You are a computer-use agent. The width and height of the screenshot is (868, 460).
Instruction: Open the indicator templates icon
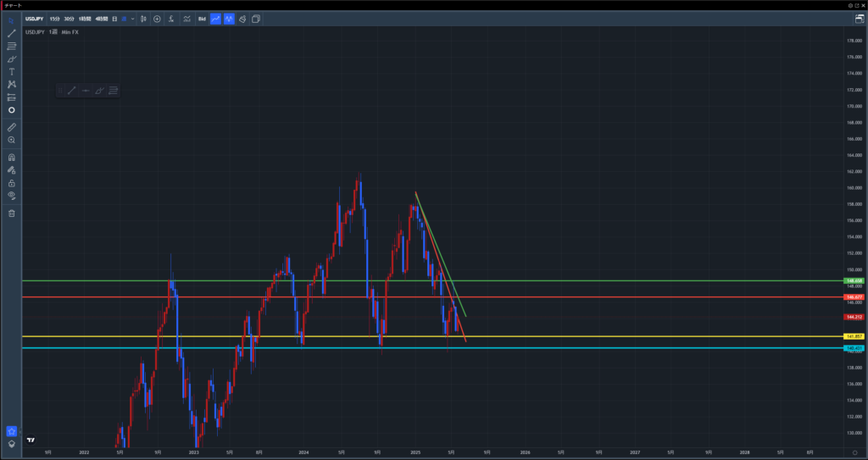187,19
